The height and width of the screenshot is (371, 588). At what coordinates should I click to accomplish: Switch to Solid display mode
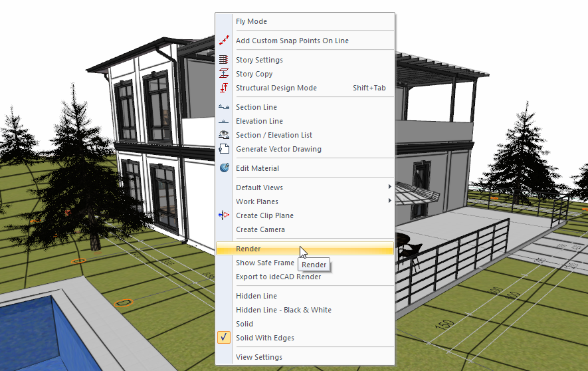245,324
